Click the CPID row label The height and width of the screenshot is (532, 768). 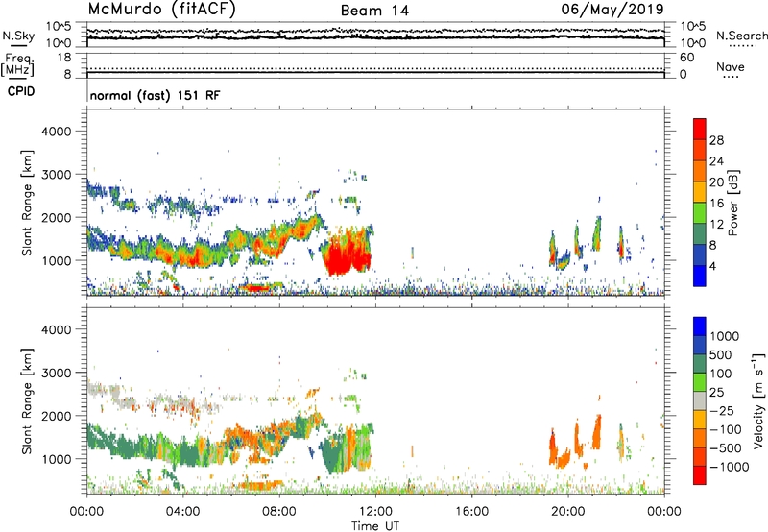tap(21, 91)
